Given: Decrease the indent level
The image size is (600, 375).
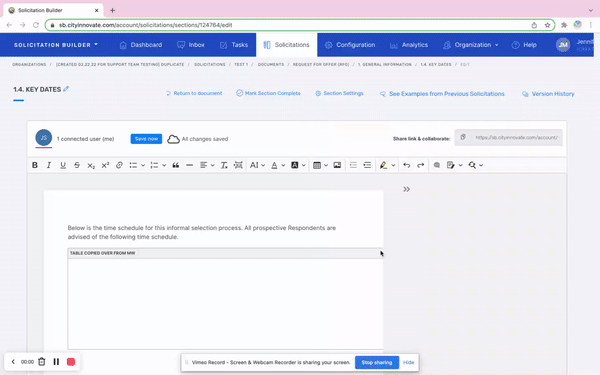Looking at the screenshot, I should coord(353,165).
